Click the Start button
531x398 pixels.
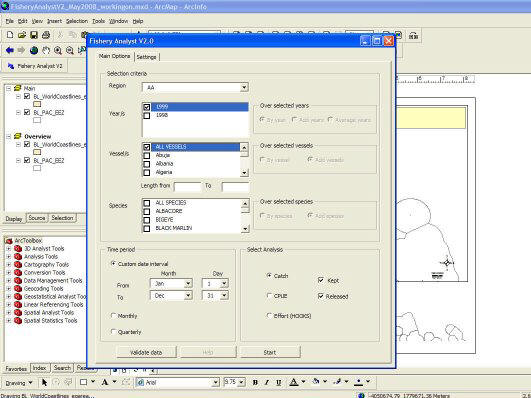click(x=270, y=352)
